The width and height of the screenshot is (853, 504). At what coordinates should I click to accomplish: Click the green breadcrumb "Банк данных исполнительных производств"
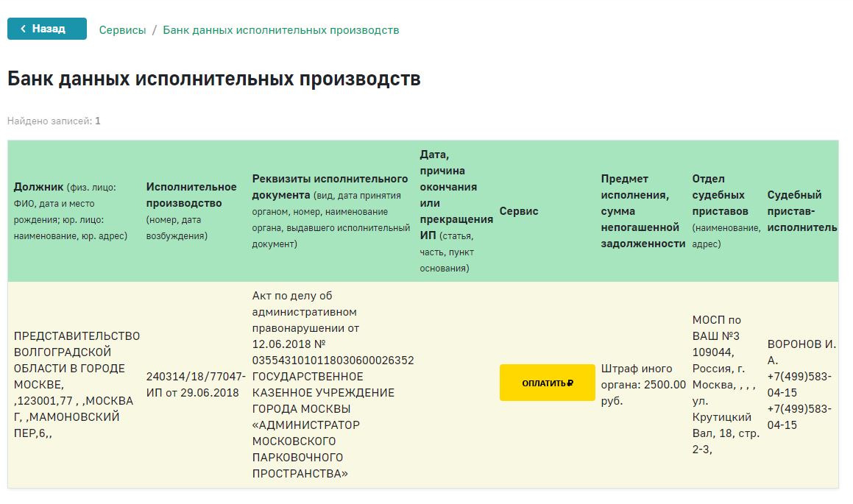click(x=280, y=30)
